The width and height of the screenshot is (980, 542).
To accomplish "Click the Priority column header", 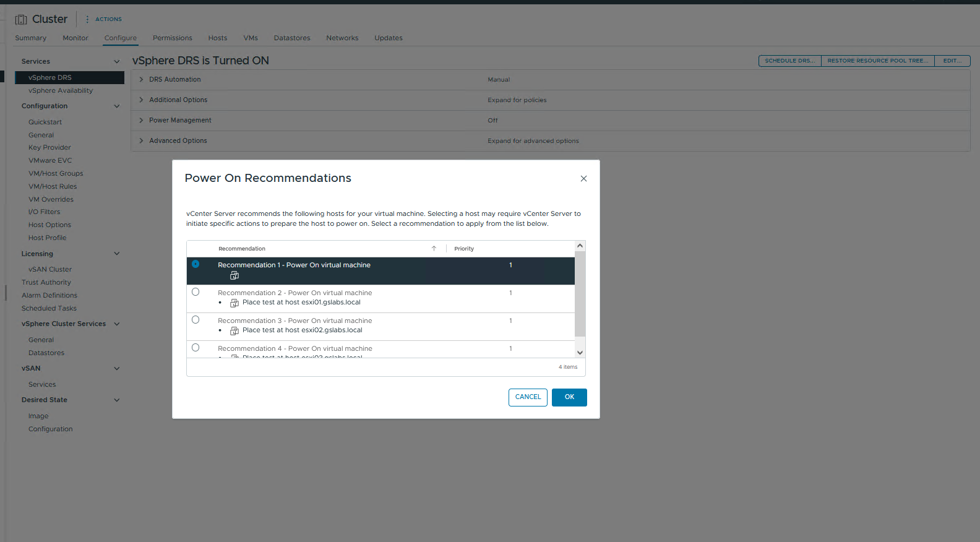I will click(x=464, y=249).
